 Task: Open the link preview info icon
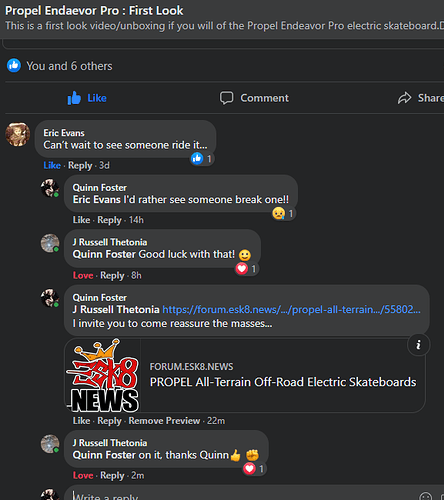pyautogui.click(x=418, y=345)
